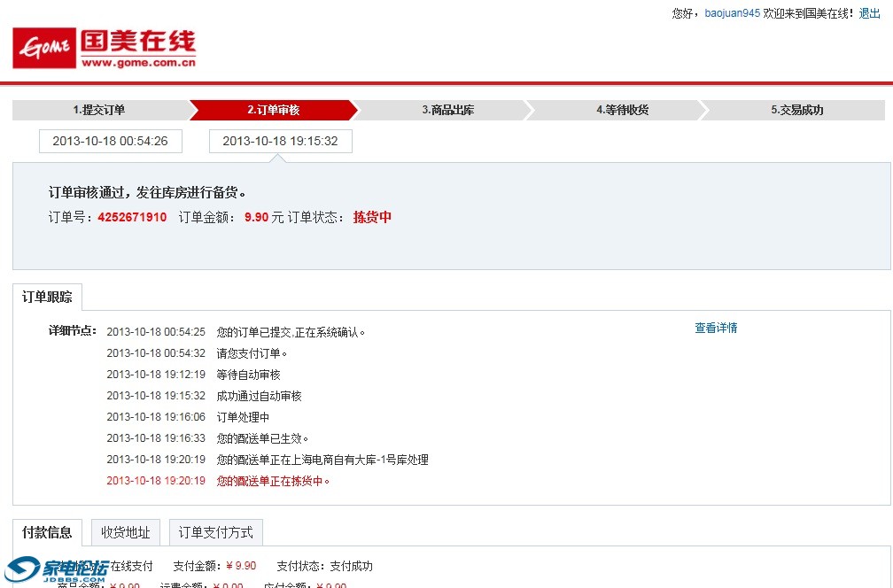The height and width of the screenshot is (588, 893).
Task: Select step 5.交易成功
Action: pyautogui.click(x=797, y=110)
